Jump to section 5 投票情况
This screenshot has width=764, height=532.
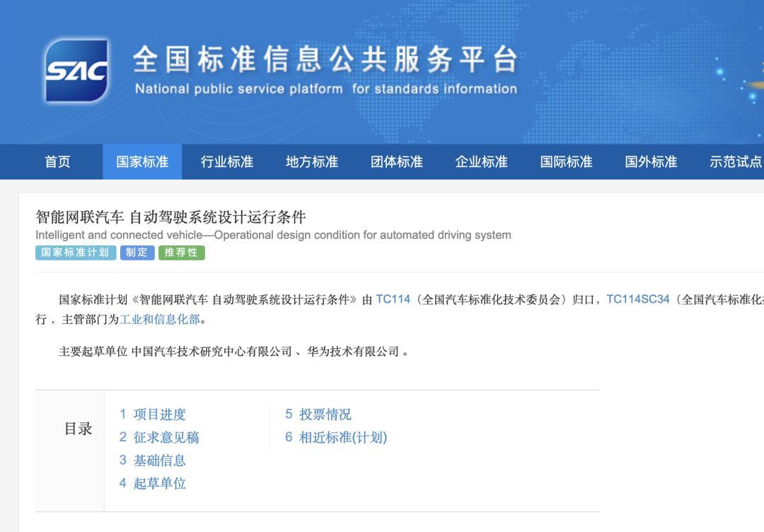318,414
